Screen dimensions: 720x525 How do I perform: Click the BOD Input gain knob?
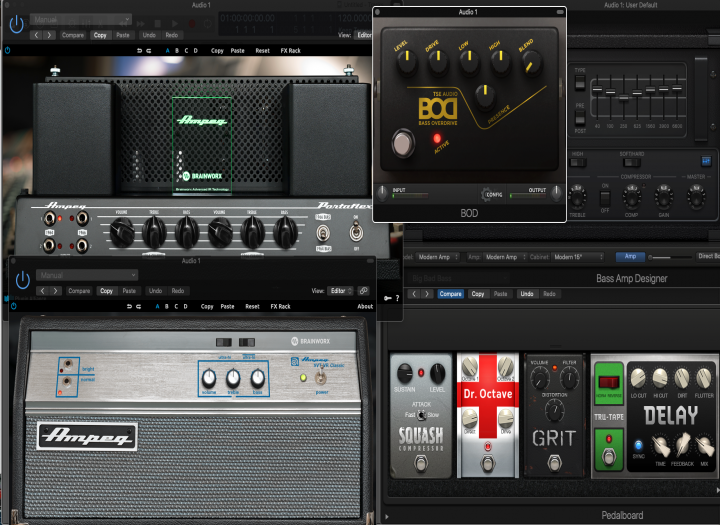coord(382,194)
